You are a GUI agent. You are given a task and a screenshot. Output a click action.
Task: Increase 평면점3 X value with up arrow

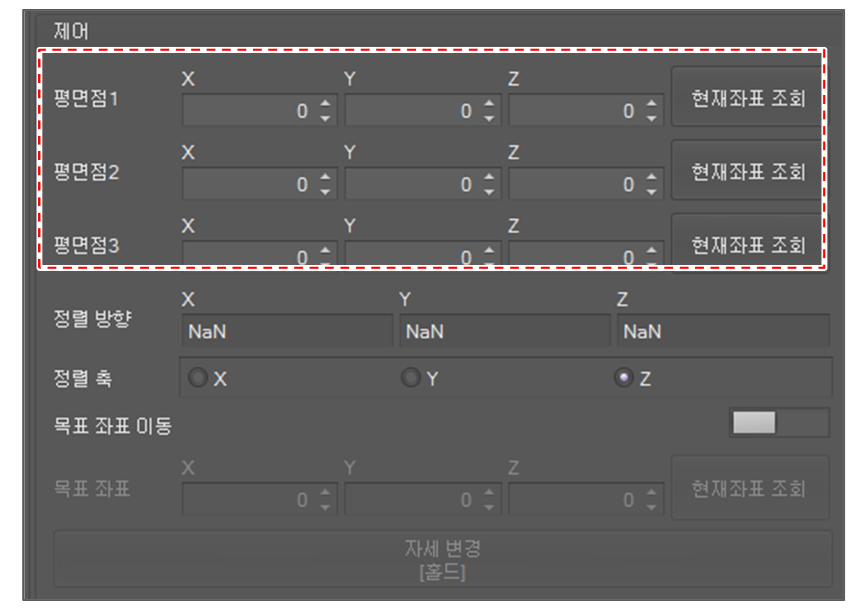[325, 250]
